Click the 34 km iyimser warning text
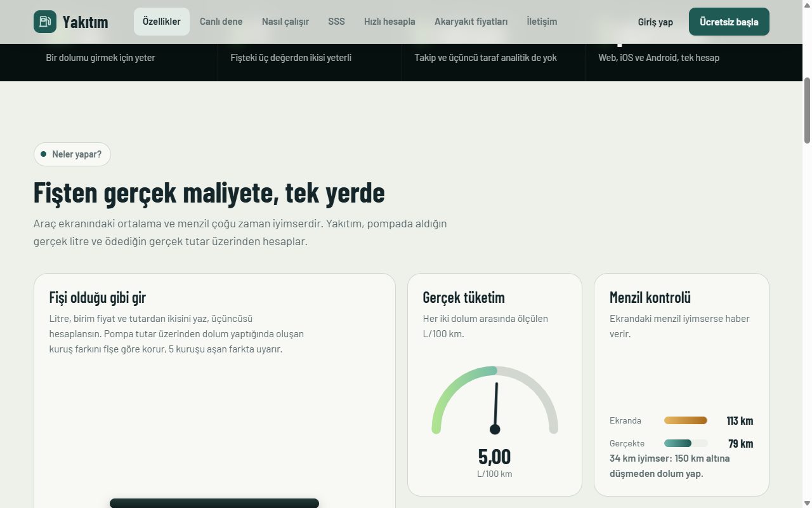The height and width of the screenshot is (508, 812). (670, 466)
